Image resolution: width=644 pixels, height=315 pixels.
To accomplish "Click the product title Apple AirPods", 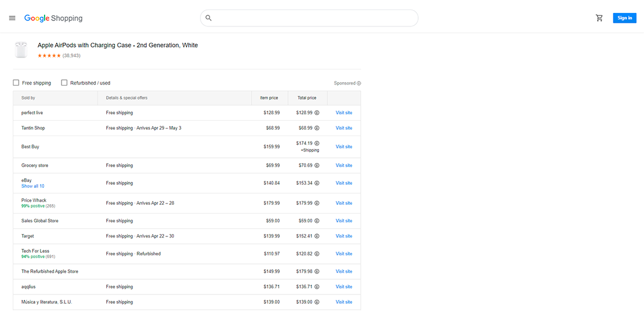I will click(117, 45).
